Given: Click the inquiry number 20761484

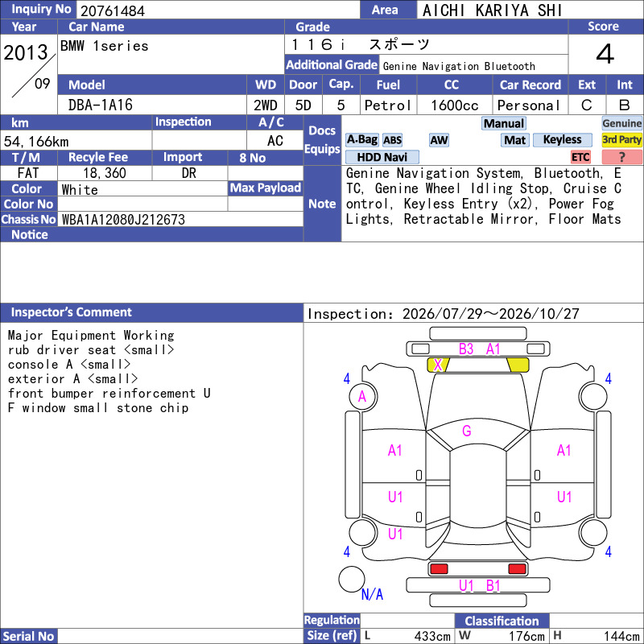Looking at the screenshot, I should [113, 10].
